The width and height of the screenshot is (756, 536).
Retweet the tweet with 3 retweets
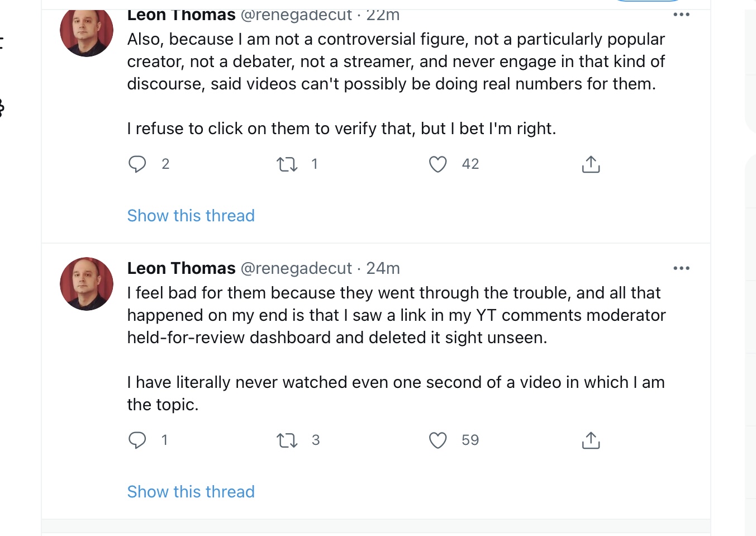tap(287, 440)
